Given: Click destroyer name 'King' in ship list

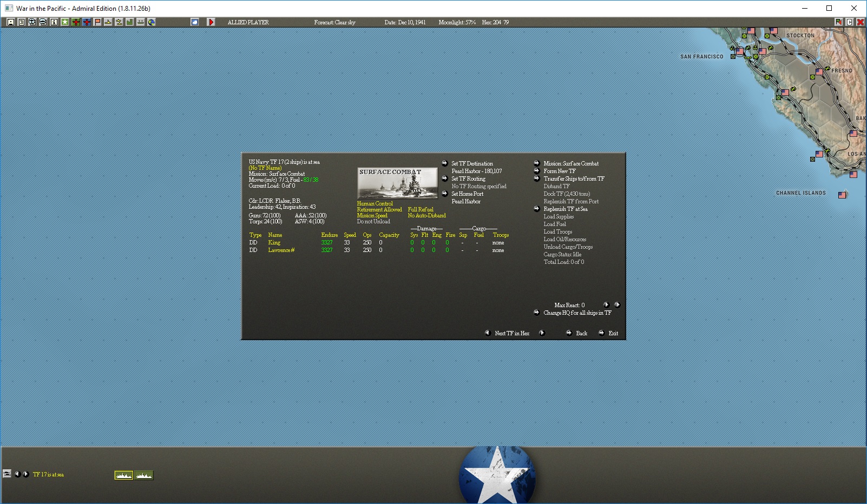Looking at the screenshot, I should [x=274, y=243].
